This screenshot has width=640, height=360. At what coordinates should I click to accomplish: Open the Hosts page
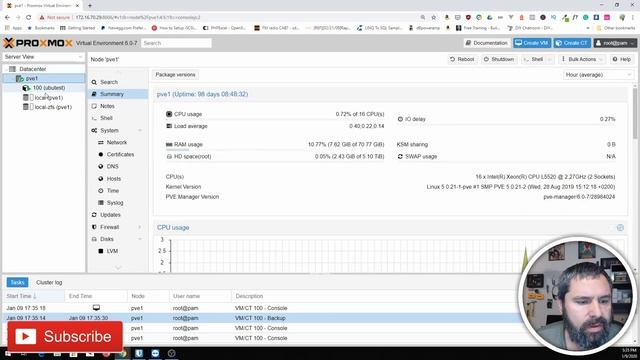tap(113, 179)
